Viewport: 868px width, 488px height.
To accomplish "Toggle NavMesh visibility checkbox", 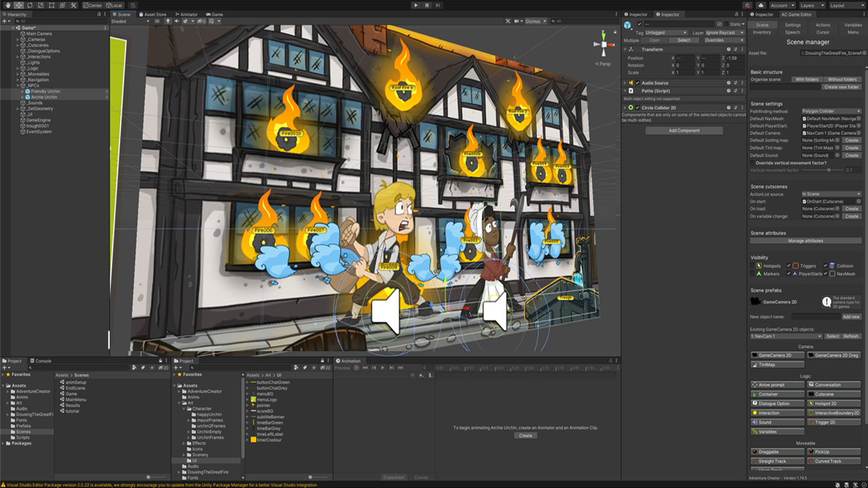I will [825, 274].
